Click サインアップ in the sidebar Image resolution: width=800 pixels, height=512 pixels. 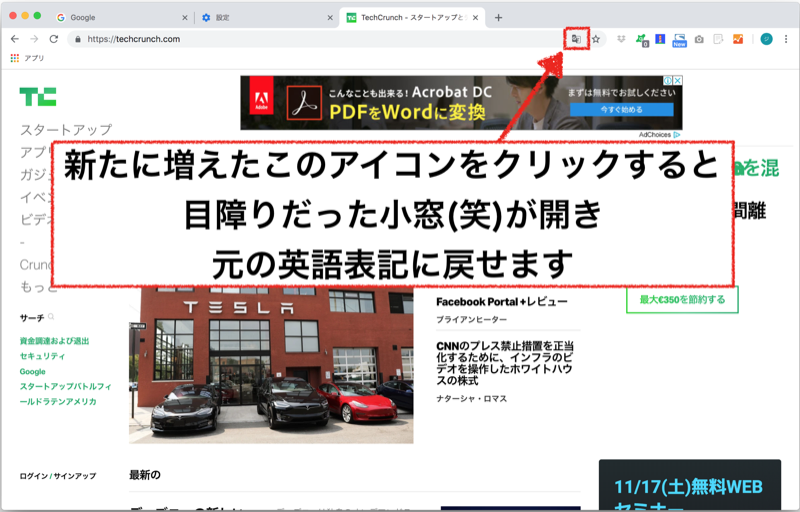75,476
